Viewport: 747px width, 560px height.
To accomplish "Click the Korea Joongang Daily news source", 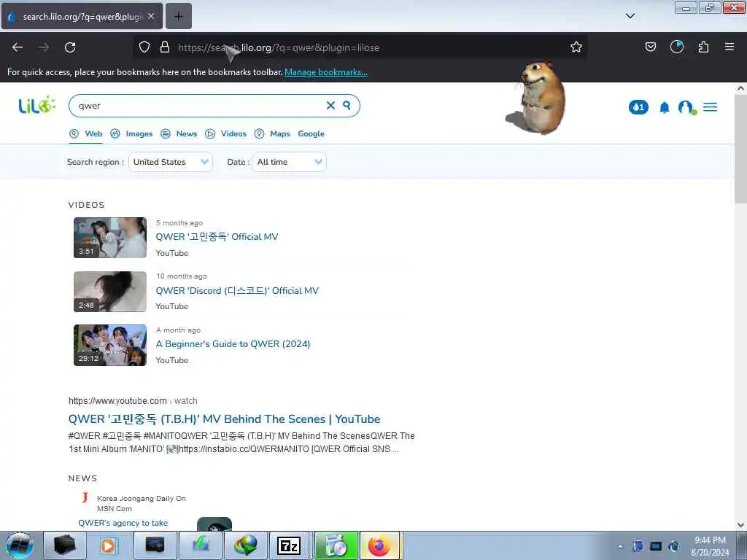I will pyautogui.click(x=141, y=503).
